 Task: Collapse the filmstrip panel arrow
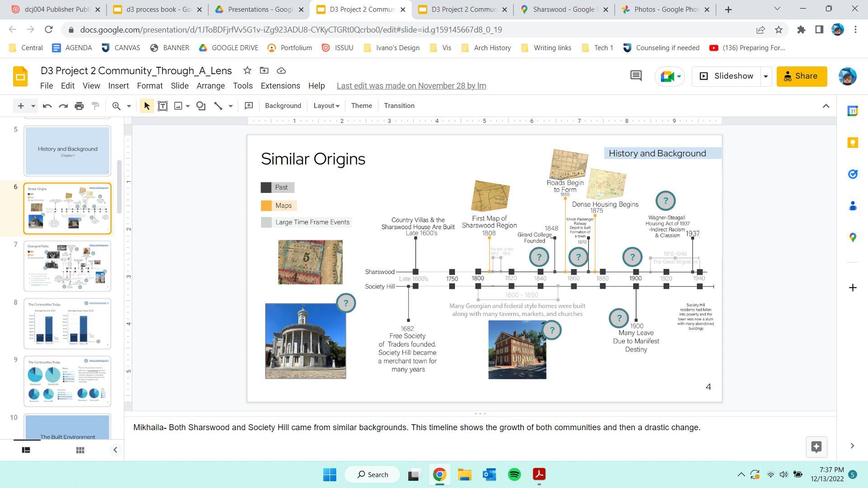(x=115, y=450)
